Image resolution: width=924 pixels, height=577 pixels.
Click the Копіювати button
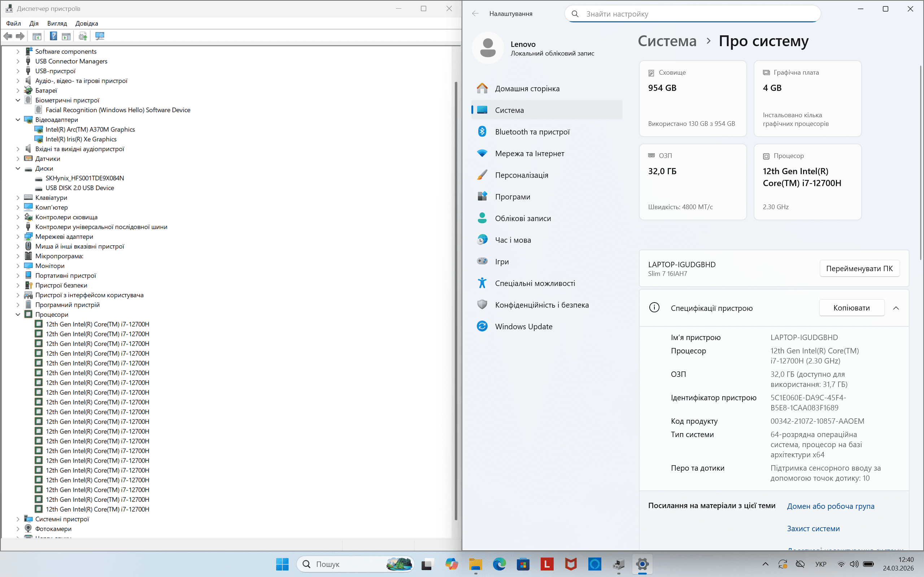(x=851, y=308)
